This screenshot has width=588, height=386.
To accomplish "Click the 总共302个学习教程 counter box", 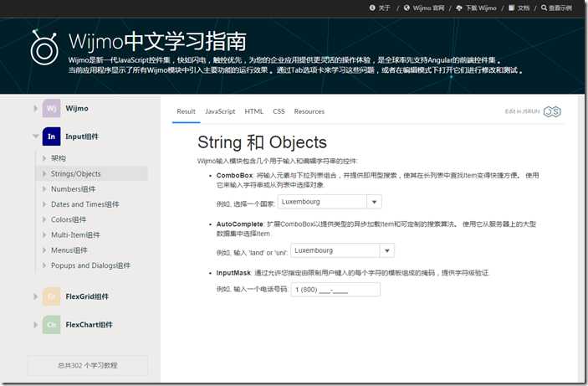I will pyautogui.click(x=88, y=365).
